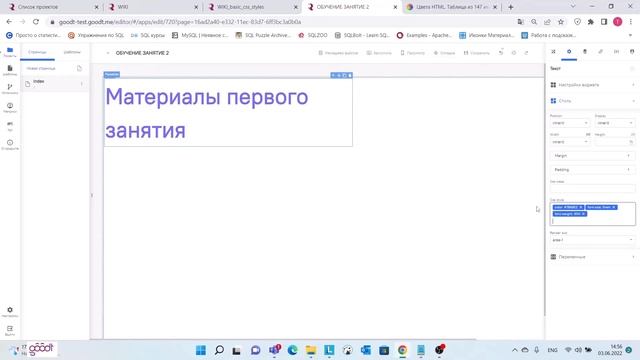The image size is (640, 360).
Task: Remove the font-weight CSS style tag
Action: 584,214
